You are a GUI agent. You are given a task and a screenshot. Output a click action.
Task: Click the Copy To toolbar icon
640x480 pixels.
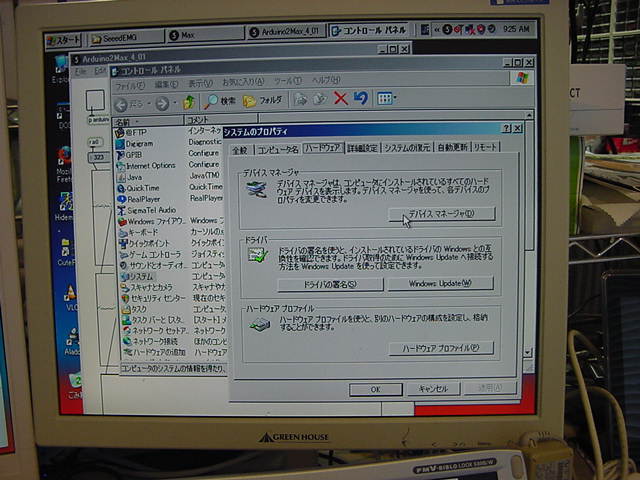click(320, 99)
